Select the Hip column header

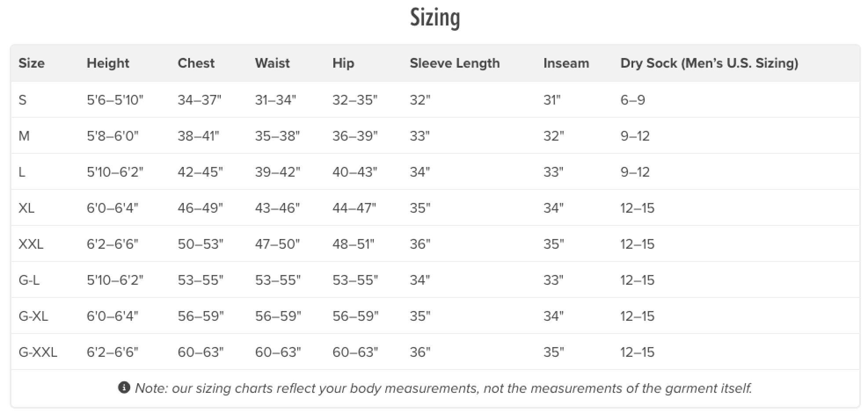point(343,63)
